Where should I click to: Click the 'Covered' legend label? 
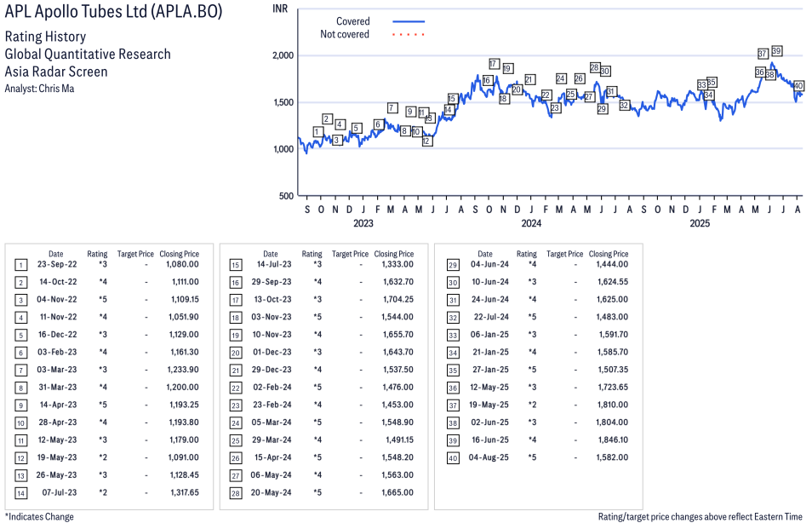pos(352,21)
